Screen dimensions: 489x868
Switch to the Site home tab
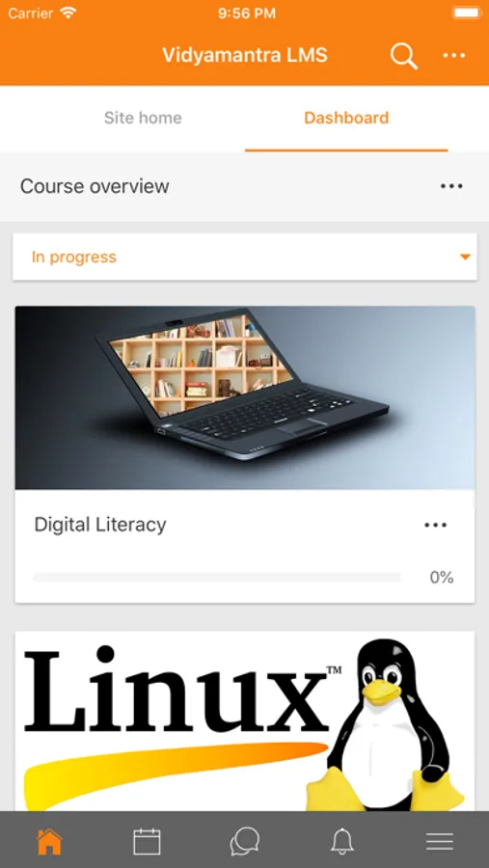point(143,118)
